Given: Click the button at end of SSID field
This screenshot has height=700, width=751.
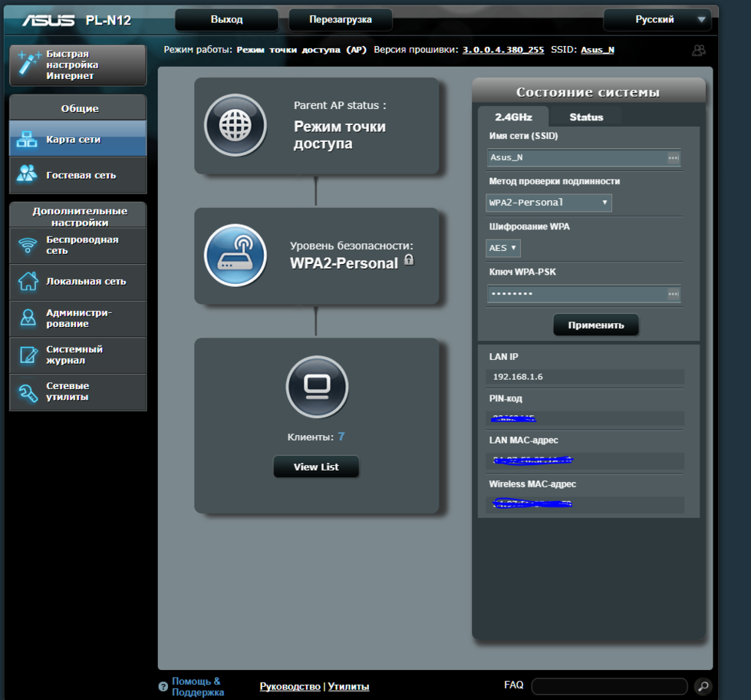Looking at the screenshot, I should [x=673, y=157].
